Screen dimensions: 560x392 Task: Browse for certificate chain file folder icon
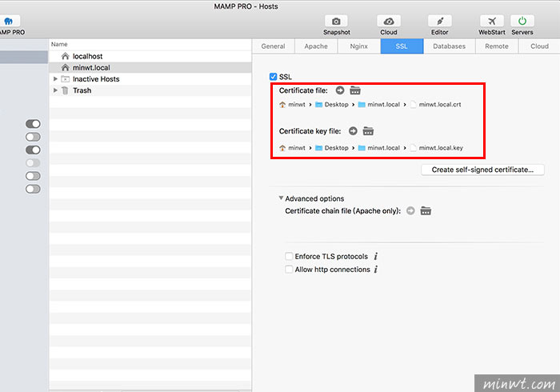pos(426,210)
